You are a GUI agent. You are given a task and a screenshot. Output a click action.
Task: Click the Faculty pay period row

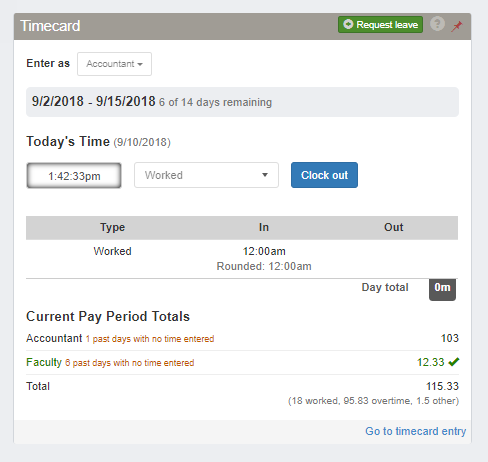(242, 362)
